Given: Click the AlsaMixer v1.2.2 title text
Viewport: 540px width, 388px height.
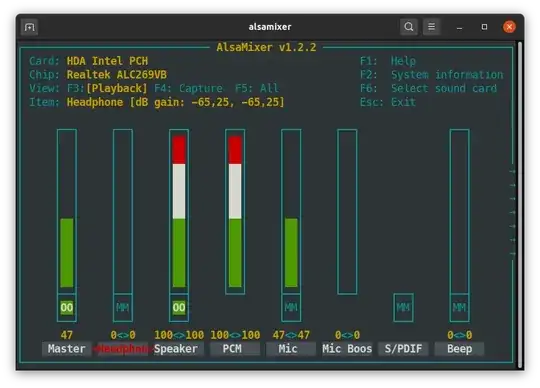Looking at the screenshot, I should pos(266,47).
